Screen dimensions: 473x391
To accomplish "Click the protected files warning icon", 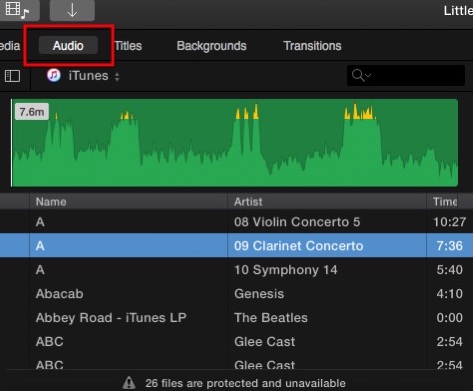I will pyautogui.click(x=129, y=383).
